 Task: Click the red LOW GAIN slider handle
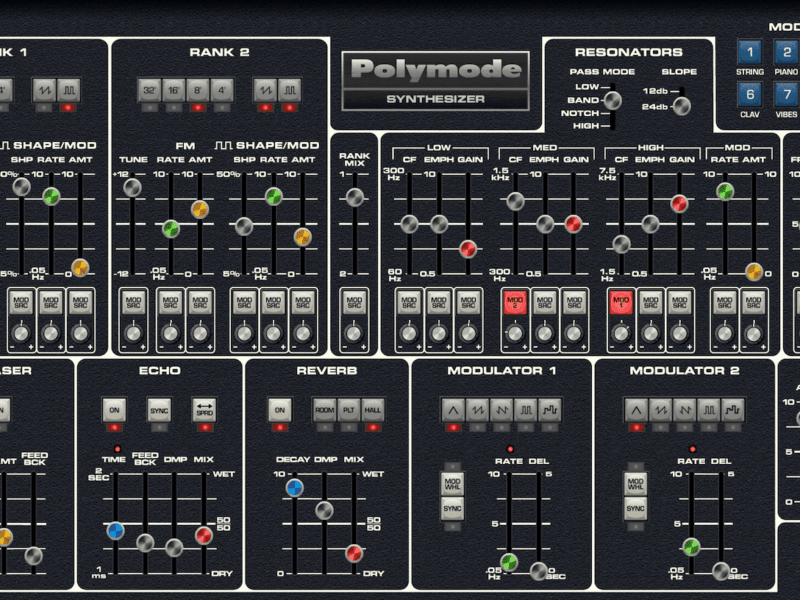[468, 249]
